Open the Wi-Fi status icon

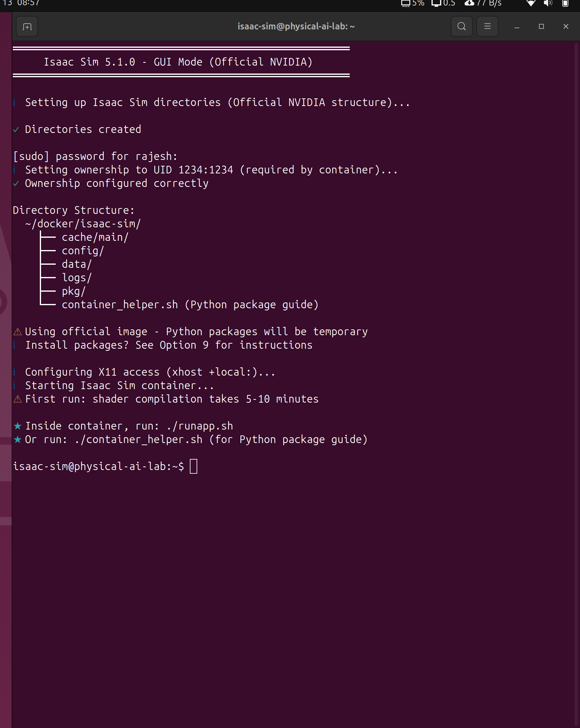pyautogui.click(x=531, y=3)
